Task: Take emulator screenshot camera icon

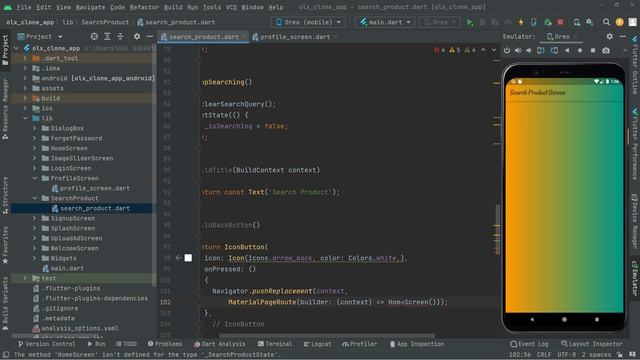Action: [606, 51]
